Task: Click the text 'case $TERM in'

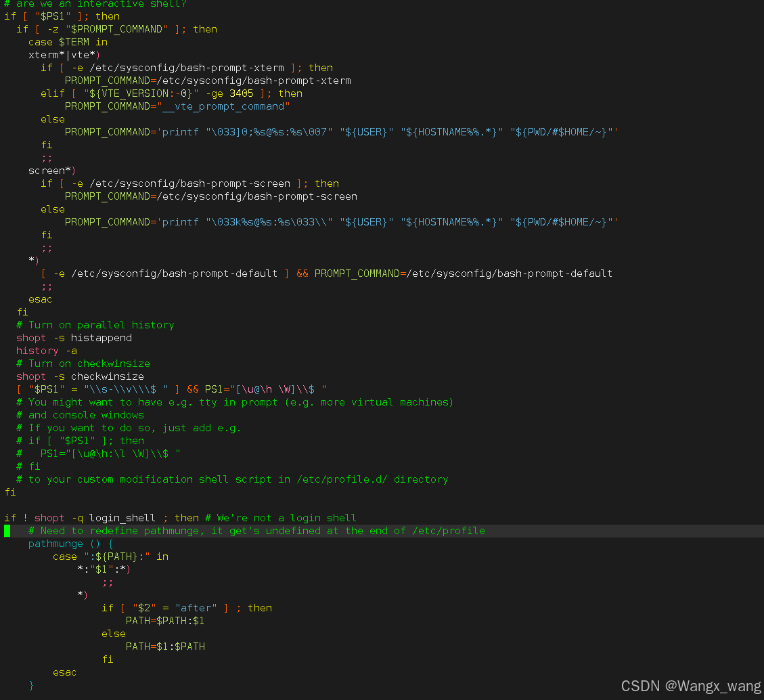Action: point(68,42)
